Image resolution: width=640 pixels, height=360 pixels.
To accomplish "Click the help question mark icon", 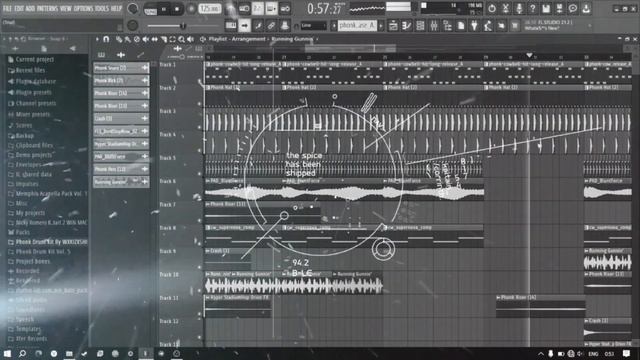I will click(532, 8).
